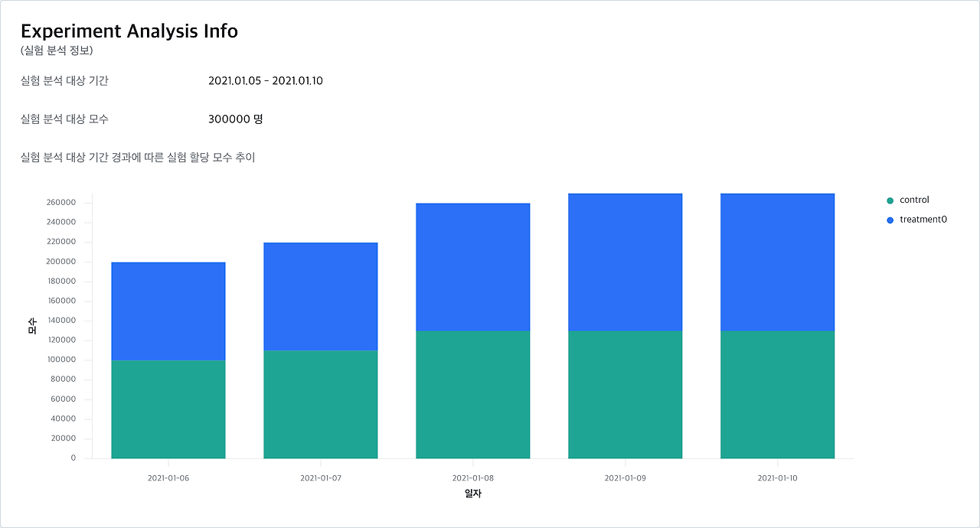Select the treatment0 bar for 2021-01-10
This screenshot has width=980, height=528.
click(x=778, y=262)
